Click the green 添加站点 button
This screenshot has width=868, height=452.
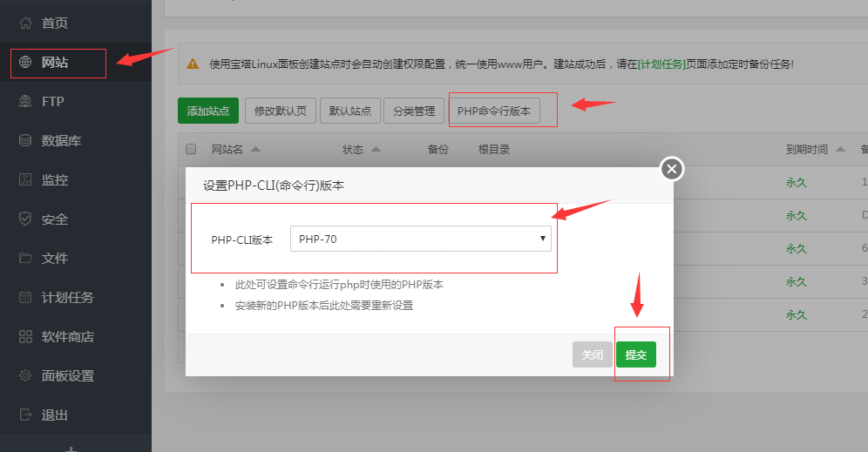click(208, 111)
